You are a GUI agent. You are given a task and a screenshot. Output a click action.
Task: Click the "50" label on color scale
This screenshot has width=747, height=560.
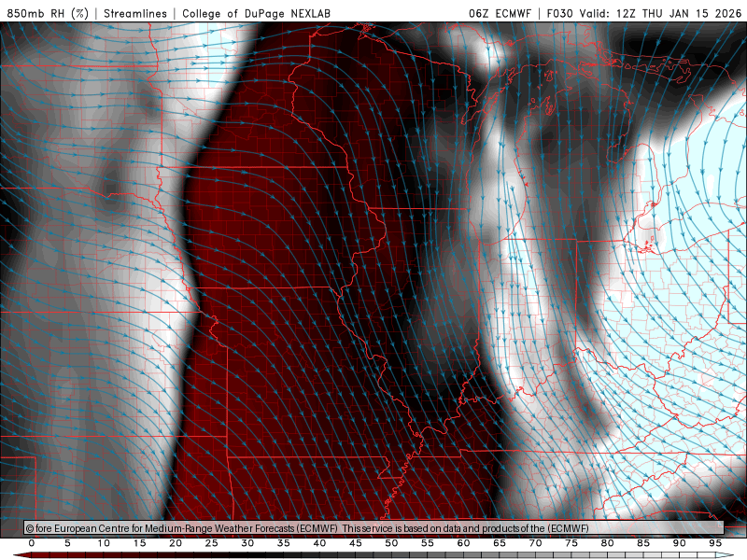pyautogui.click(x=391, y=543)
